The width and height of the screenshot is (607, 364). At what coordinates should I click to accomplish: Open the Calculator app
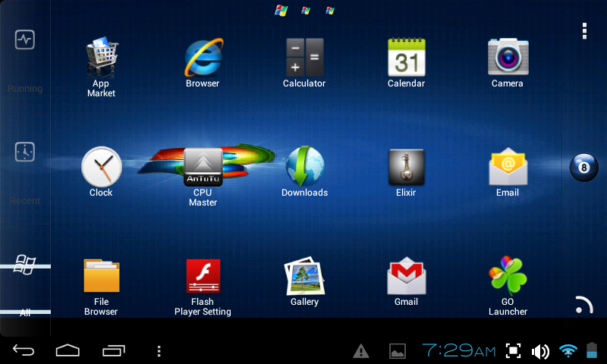pos(305,57)
